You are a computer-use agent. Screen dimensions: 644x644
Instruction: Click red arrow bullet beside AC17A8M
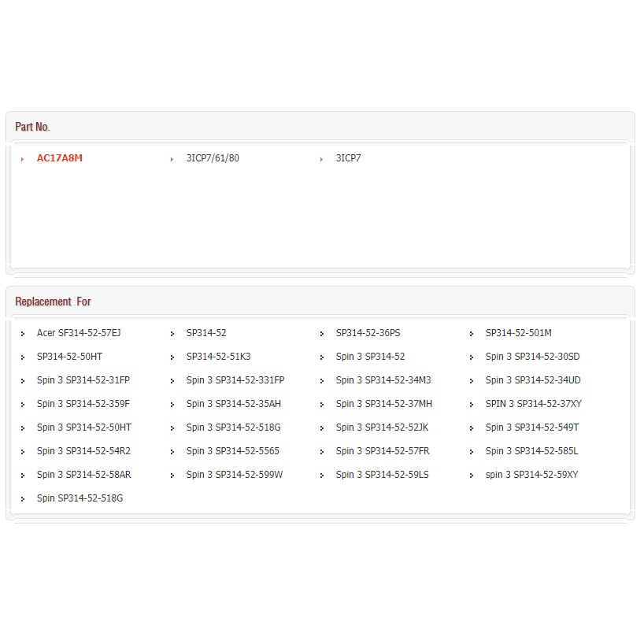tap(23, 159)
